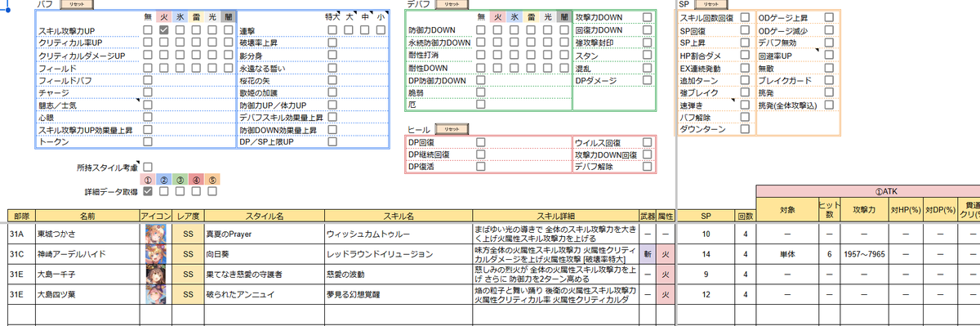
Task: Check the スキル回数回復 checkbox
Action: click(x=745, y=17)
